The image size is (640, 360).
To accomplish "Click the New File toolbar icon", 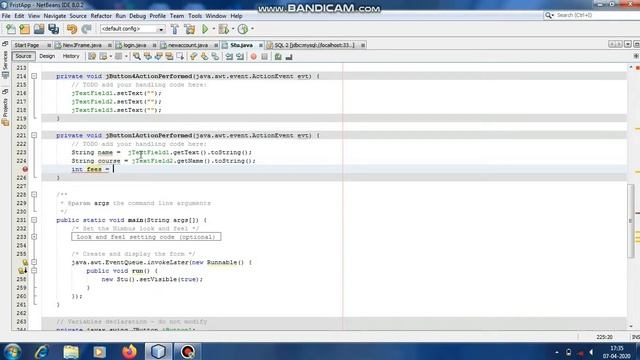I will point(11,29).
